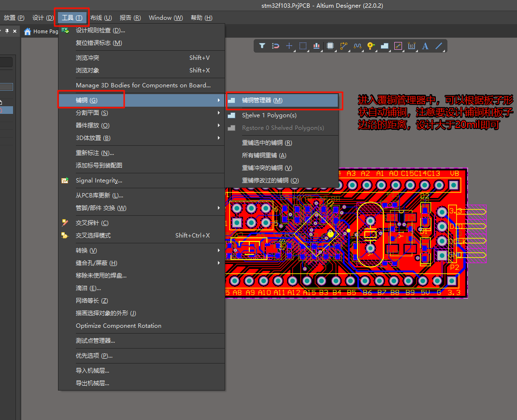Open 滴泪 (E)... dialog
Screen dimensions: 517x420
pyautogui.click(x=142, y=288)
